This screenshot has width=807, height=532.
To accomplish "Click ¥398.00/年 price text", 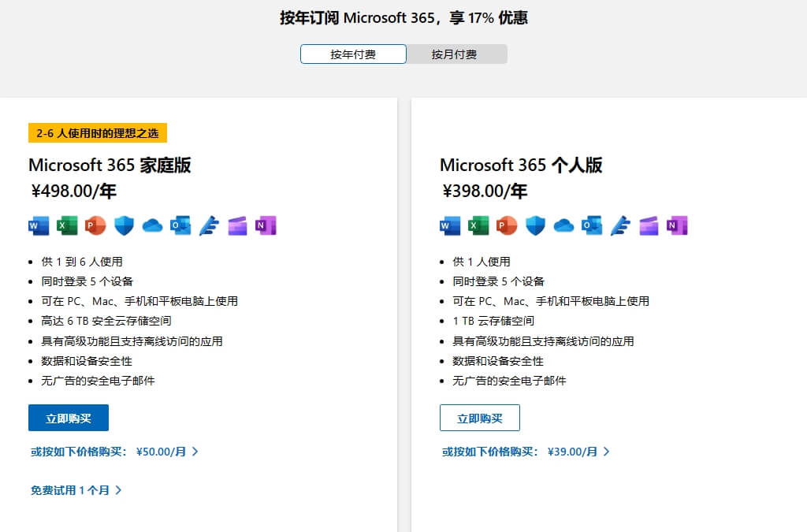I will pyautogui.click(x=485, y=192).
